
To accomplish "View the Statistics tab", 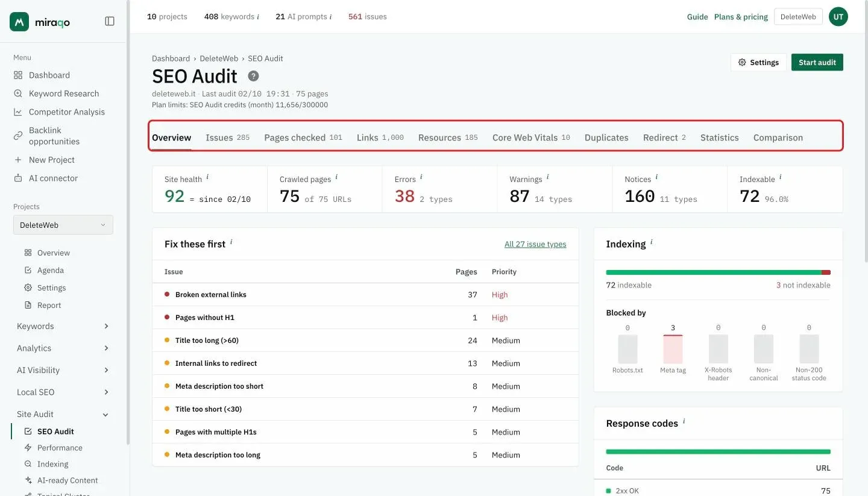I will [719, 137].
